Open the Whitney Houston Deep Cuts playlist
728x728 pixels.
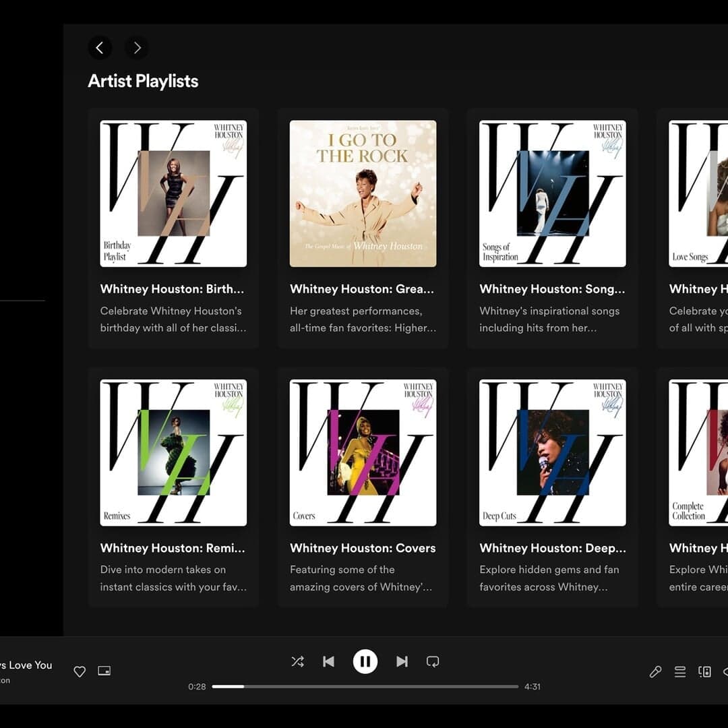[x=552, y=452]
